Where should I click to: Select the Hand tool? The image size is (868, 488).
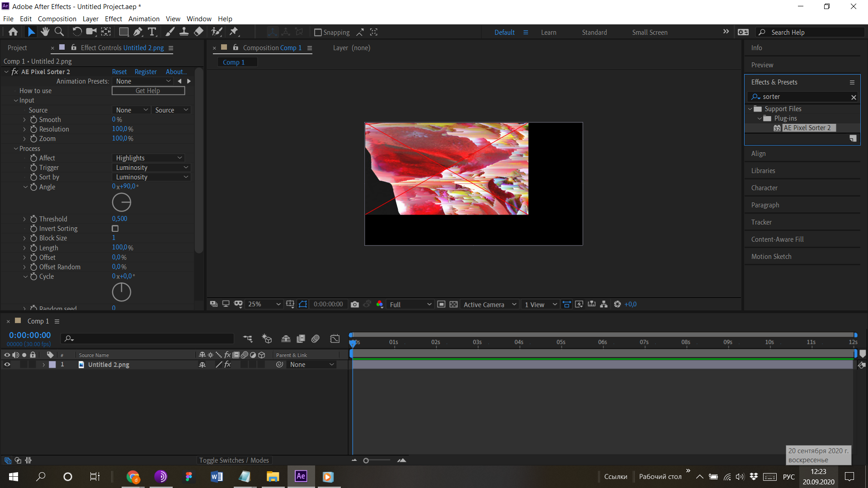click(45, 32)
